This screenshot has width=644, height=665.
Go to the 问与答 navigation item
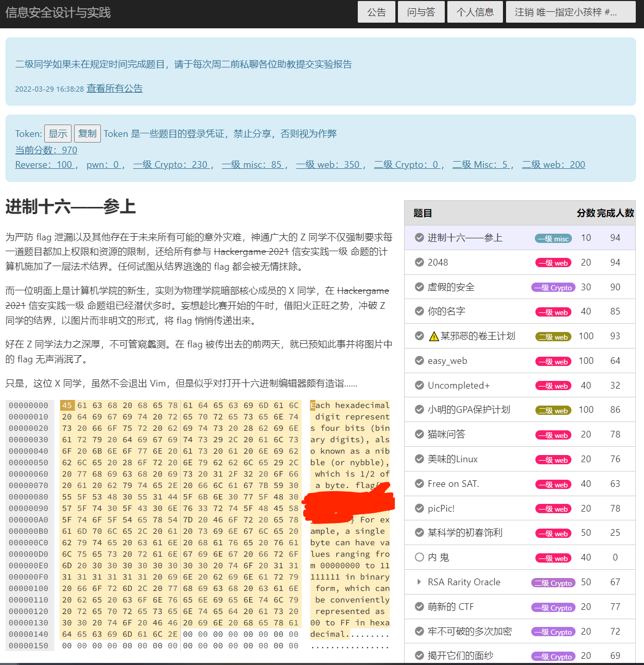[x=421, y=12]
